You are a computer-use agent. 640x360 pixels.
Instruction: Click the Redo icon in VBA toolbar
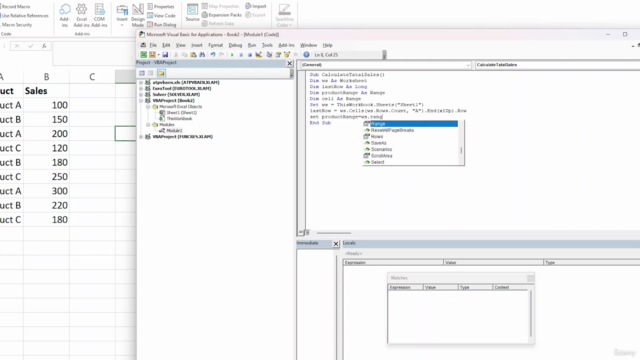click(x=221, y=55)
